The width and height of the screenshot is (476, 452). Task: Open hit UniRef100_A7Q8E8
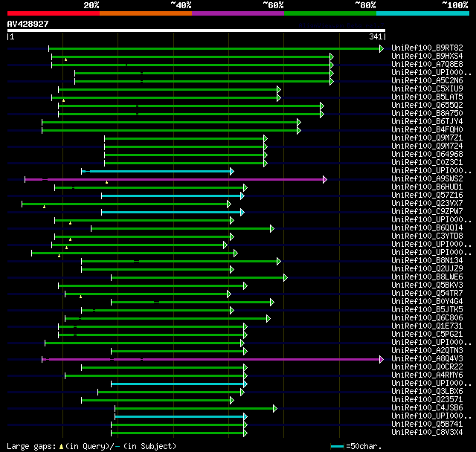427,65
